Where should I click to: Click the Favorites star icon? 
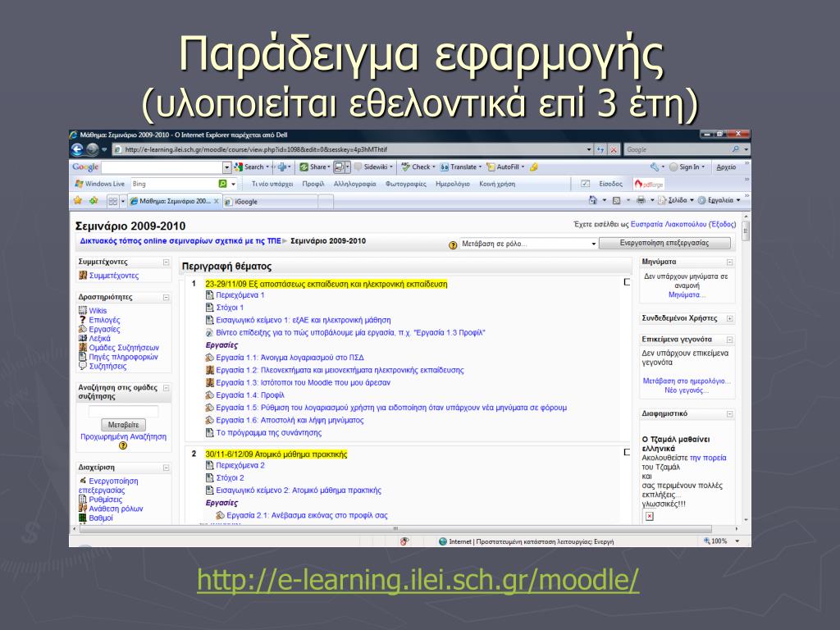point(78,200)
